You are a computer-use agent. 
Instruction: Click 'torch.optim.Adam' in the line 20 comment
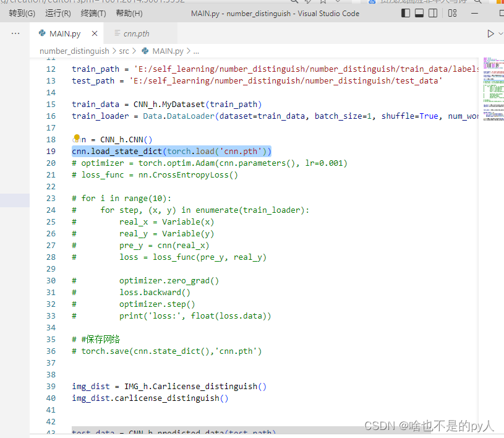pos(176,163)
